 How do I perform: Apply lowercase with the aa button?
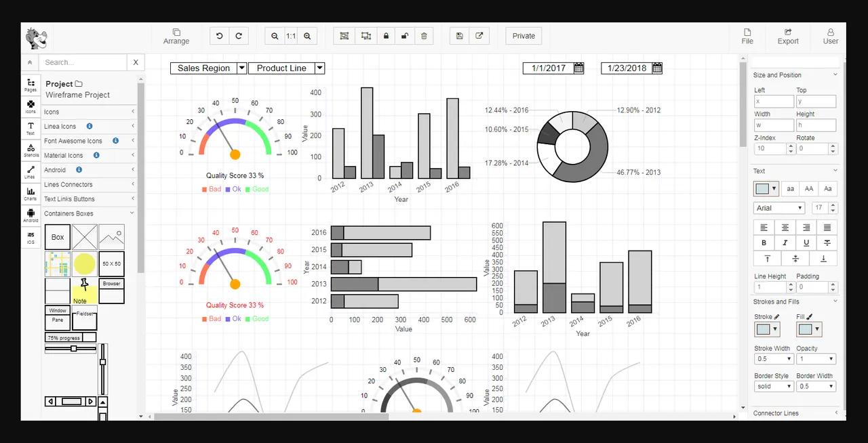[x=790, y=189]
